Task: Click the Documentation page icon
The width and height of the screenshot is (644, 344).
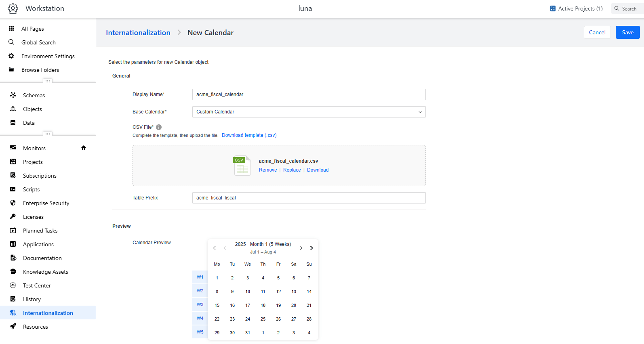Action: pyautogui.click(x=13, y=258)
